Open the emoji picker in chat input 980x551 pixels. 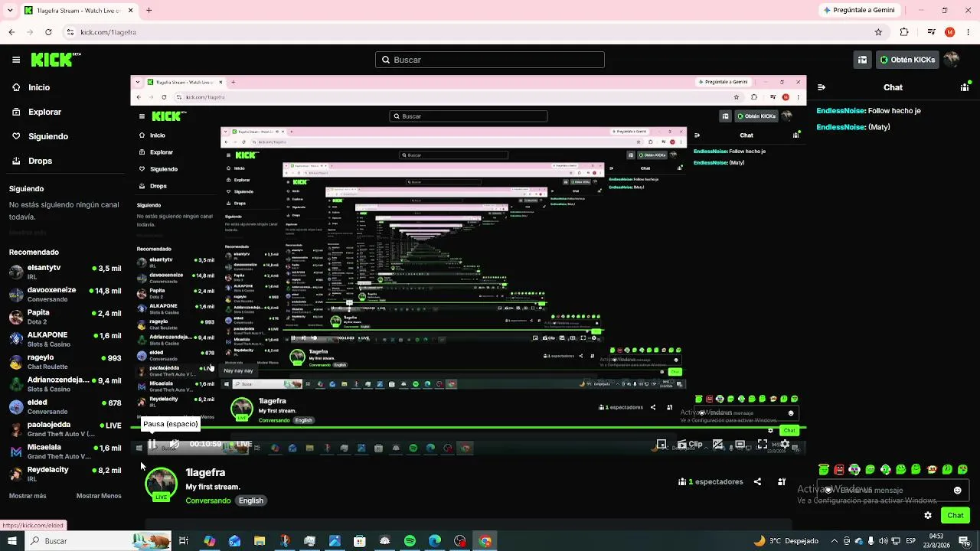click(x=957, y=491)
